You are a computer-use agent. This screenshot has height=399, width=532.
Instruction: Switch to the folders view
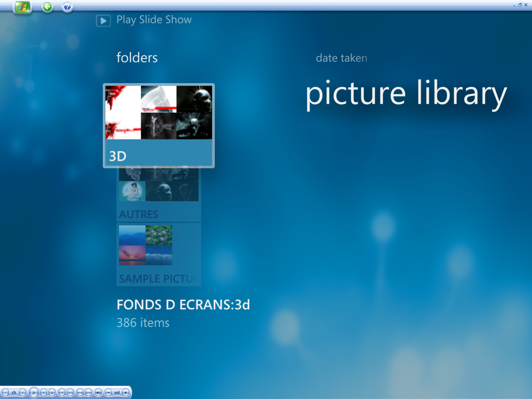pyautogui.click(x=137, y=58)
